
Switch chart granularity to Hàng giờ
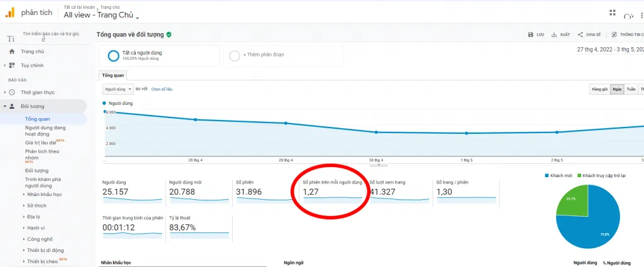point(599,89)
